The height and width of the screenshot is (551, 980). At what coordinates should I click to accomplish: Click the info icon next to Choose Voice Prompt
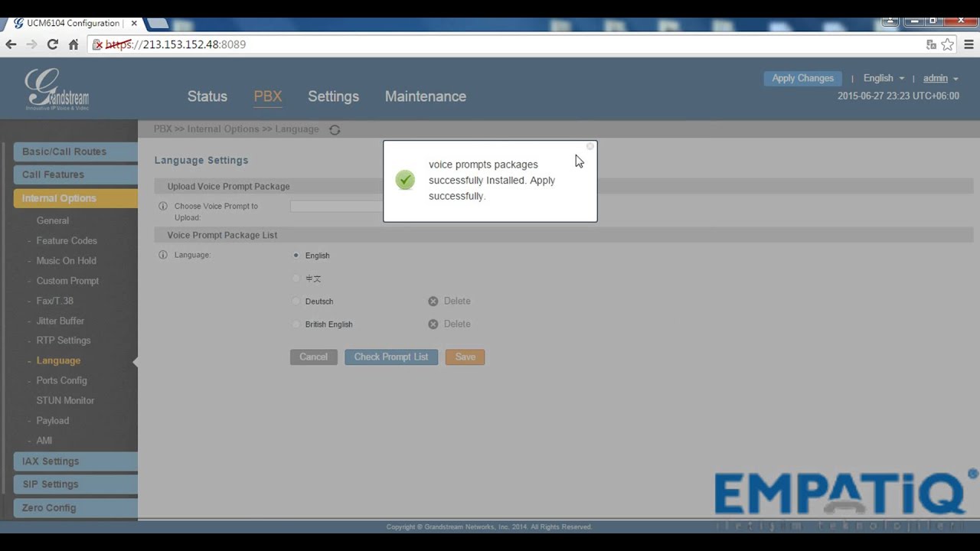click(x=162, y=207)
